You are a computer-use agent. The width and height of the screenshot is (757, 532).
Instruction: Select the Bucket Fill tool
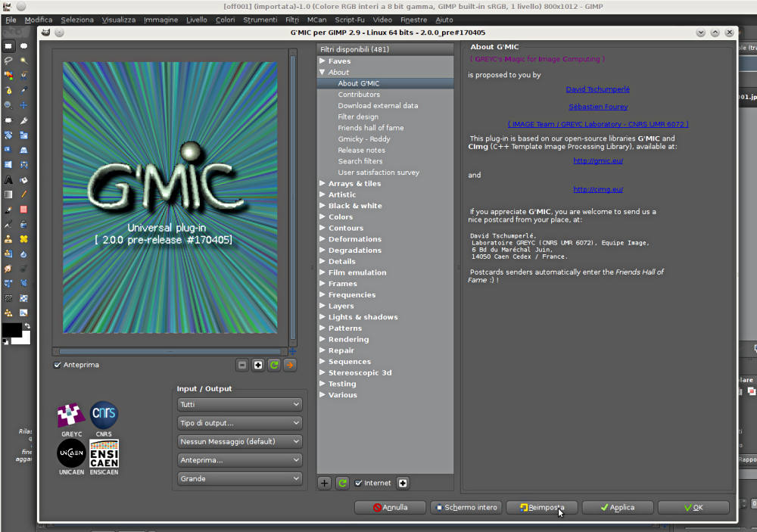pyautogui.click(x=23, y=180)
